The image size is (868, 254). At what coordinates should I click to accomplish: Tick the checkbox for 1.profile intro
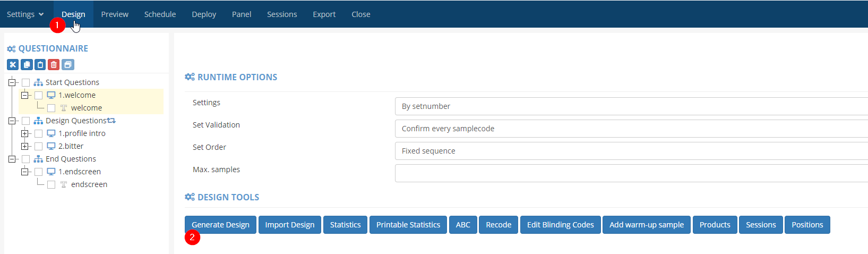click(x=38, y=133)
